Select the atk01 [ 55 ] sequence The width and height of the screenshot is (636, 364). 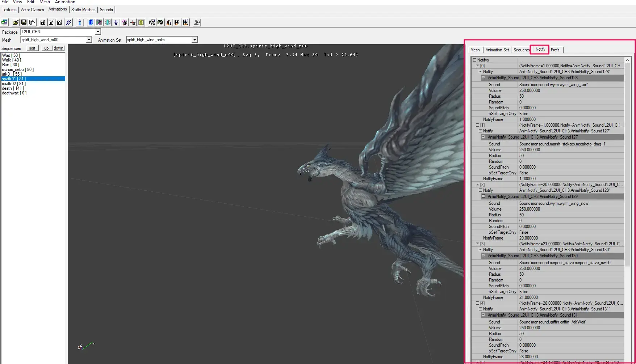click(x=33, y=74)
